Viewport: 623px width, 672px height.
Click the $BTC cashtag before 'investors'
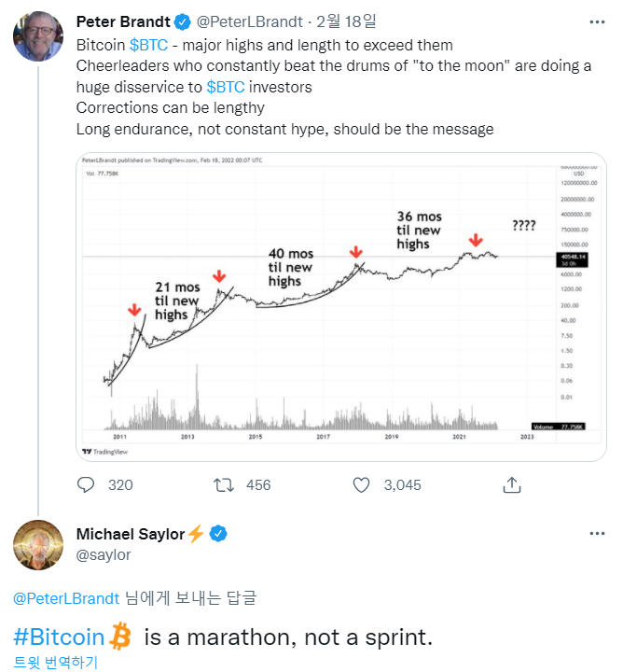226,87
